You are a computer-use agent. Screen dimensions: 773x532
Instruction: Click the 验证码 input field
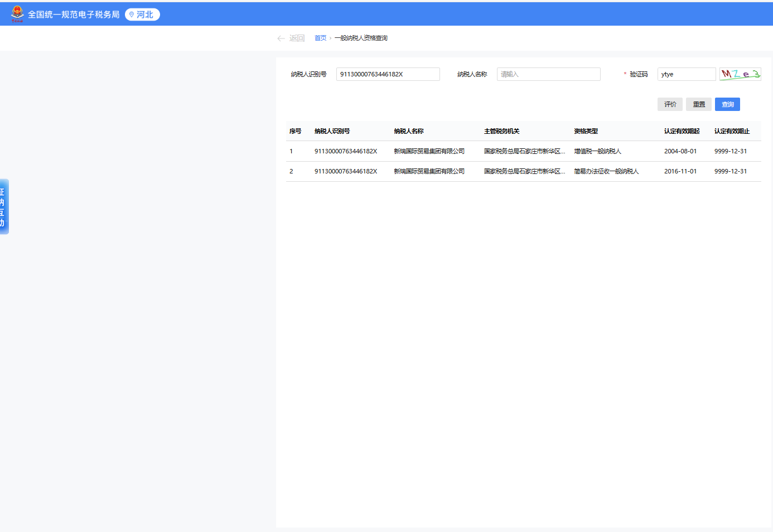(686, 74)
